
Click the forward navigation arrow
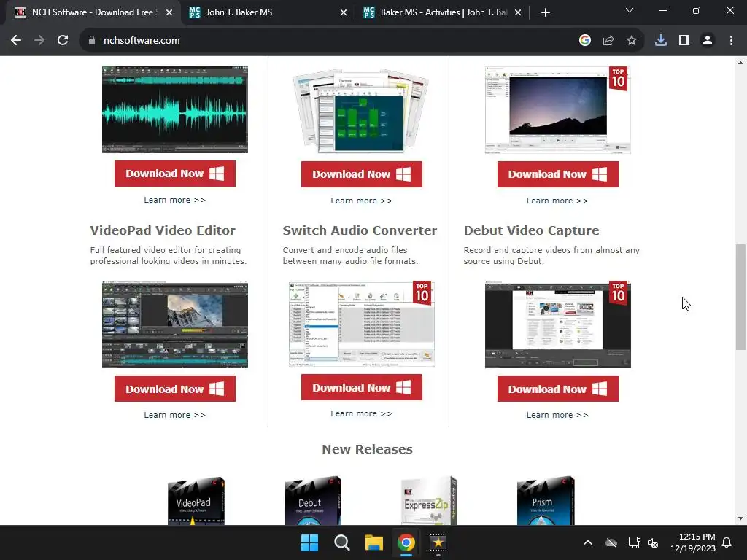[x=39, y=41]
